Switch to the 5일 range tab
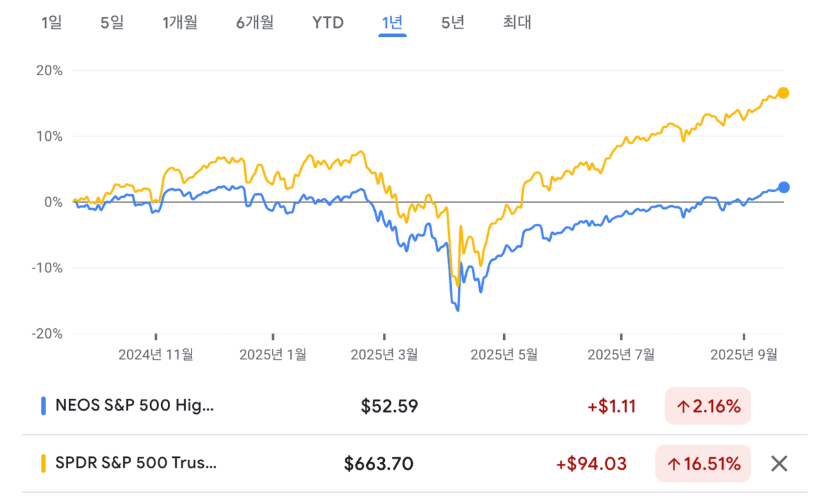The image size is (831, 504). [x=112, y=23]
